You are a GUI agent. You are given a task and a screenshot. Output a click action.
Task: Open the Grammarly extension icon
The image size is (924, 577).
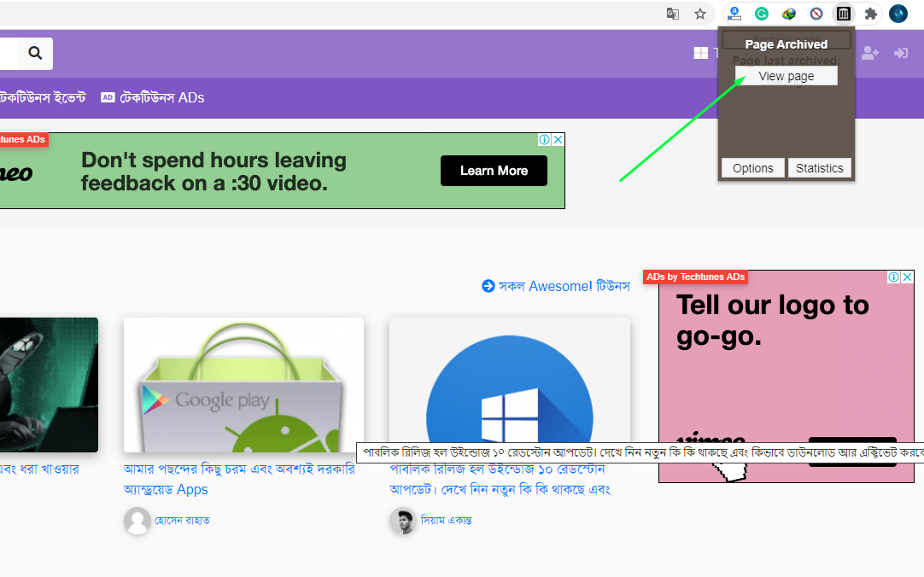[x=762, y=14]
